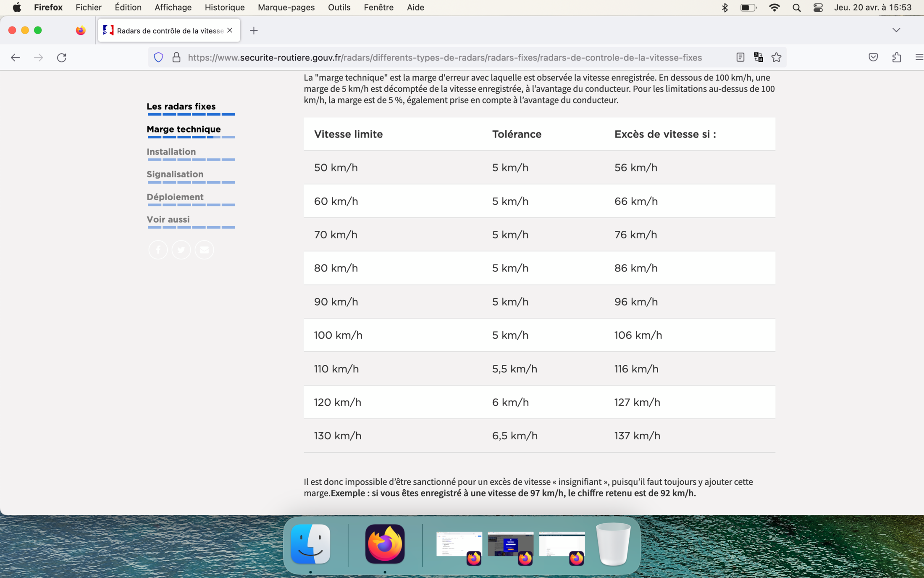
Task: Jump to the Installation section
Action: coord(171,152)
